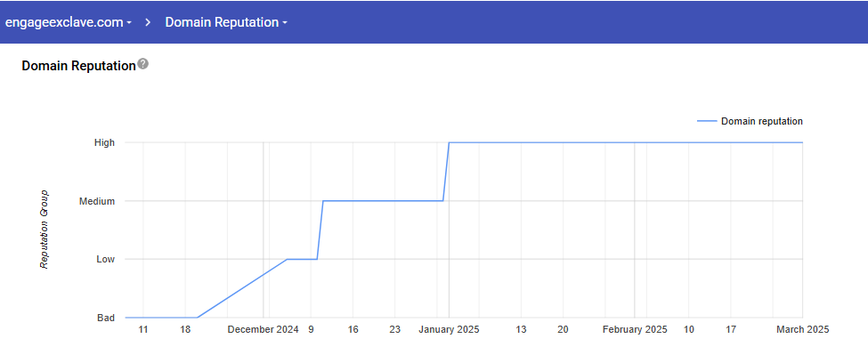Click date label 17 on x-axis
Screen dimensions: 868x363
[731, 329]
